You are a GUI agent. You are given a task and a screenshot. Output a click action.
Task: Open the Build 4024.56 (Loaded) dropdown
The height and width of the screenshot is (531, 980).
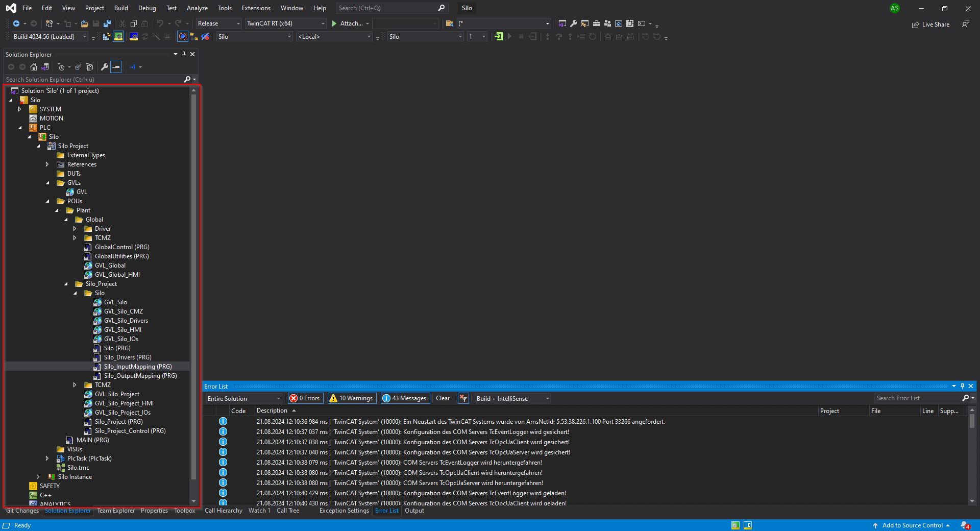pyautogui.click(x=50, y=37)
